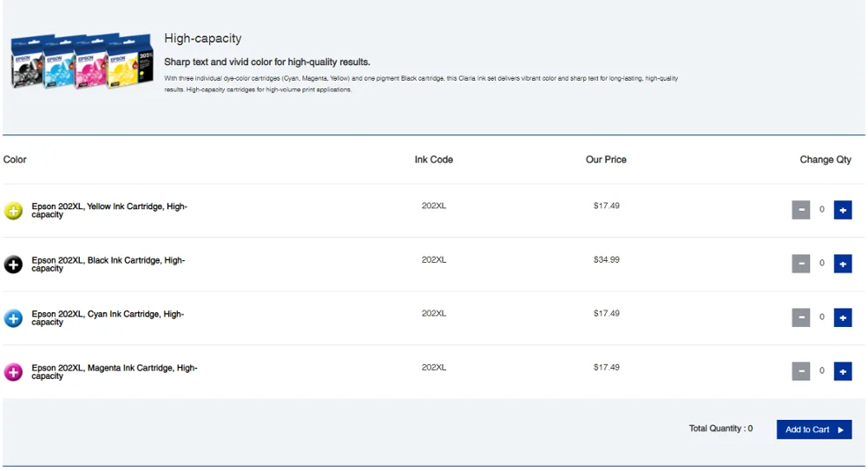Click the blue plus icon for Cyan cartridge
Viewport: 868px width, 471px height.
[x=13, y=318]
